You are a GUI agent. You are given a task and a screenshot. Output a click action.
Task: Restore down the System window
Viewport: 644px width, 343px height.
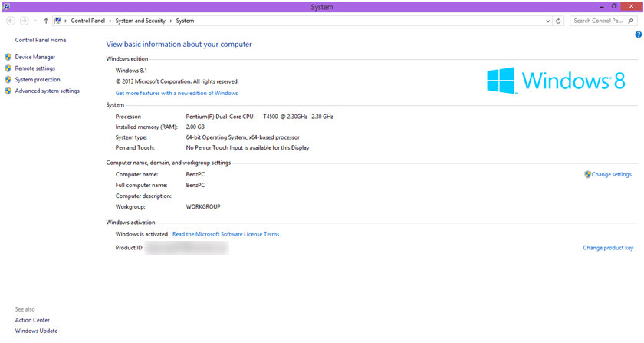tap(614, 6)
